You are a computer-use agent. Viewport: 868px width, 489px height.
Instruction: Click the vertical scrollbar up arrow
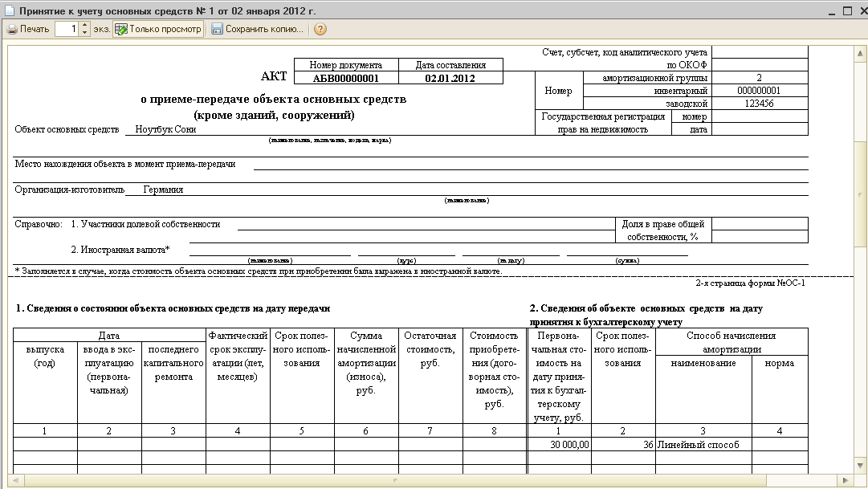(x=860, y=53)
